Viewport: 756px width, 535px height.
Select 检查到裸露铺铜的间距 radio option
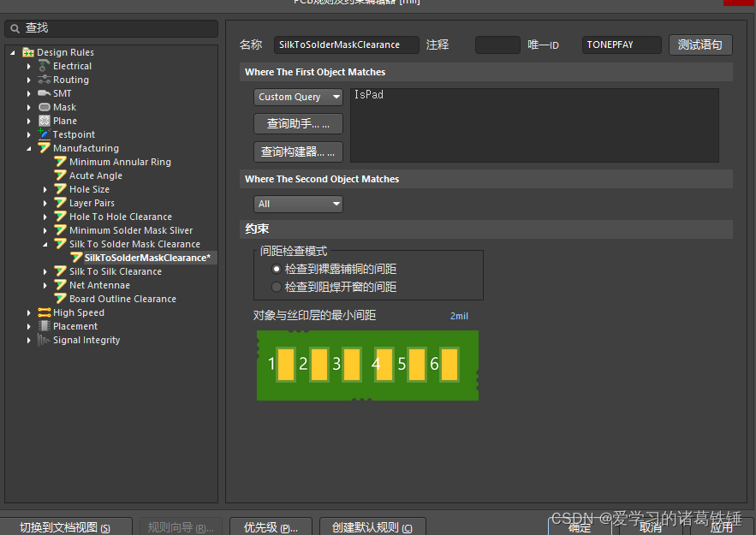click(277, 270)
